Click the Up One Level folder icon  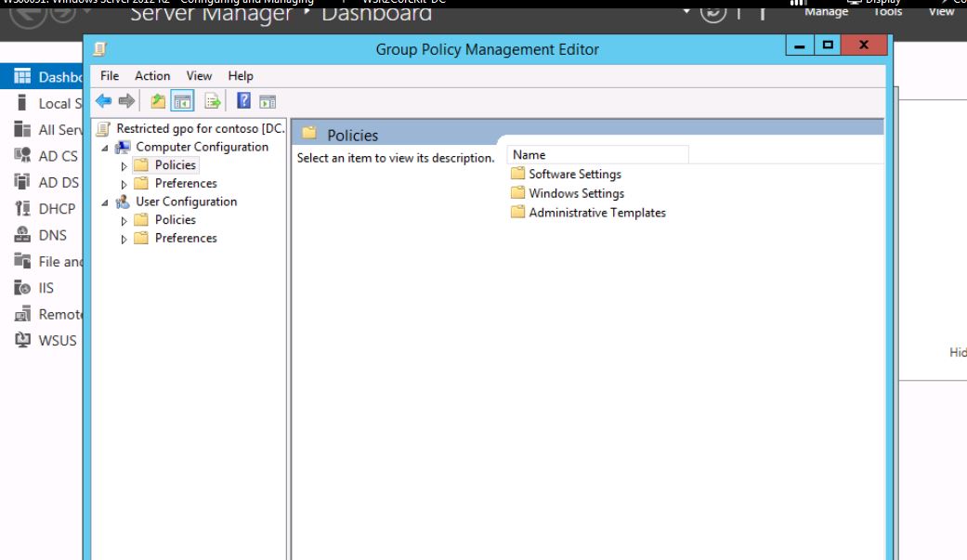tap(158, 101)
